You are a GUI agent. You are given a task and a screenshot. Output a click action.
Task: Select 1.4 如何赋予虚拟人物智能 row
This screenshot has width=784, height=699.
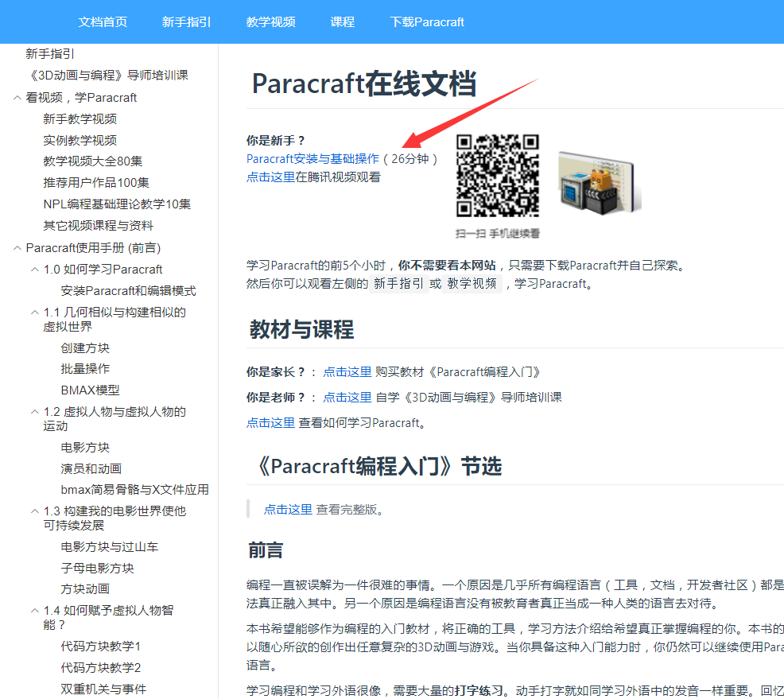point(108,618)
